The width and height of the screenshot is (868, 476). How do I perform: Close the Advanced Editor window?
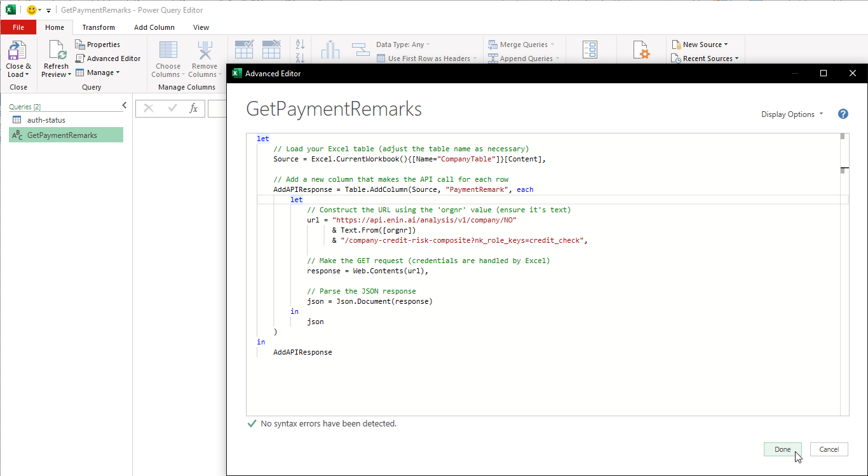(853, 74)
